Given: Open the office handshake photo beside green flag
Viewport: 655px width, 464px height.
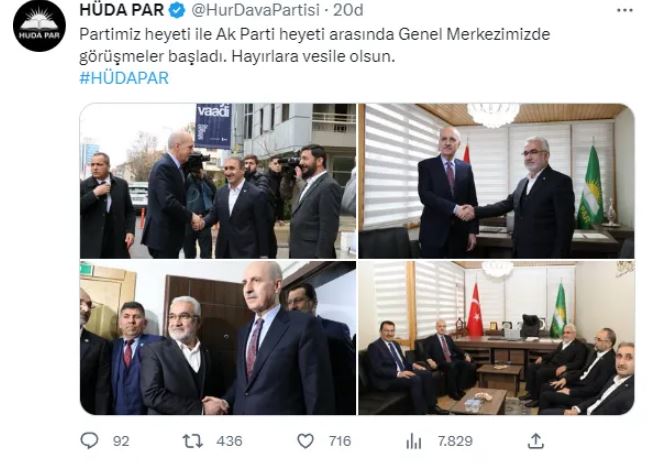Looking at the screenshot, I should (x=497, y=181).
